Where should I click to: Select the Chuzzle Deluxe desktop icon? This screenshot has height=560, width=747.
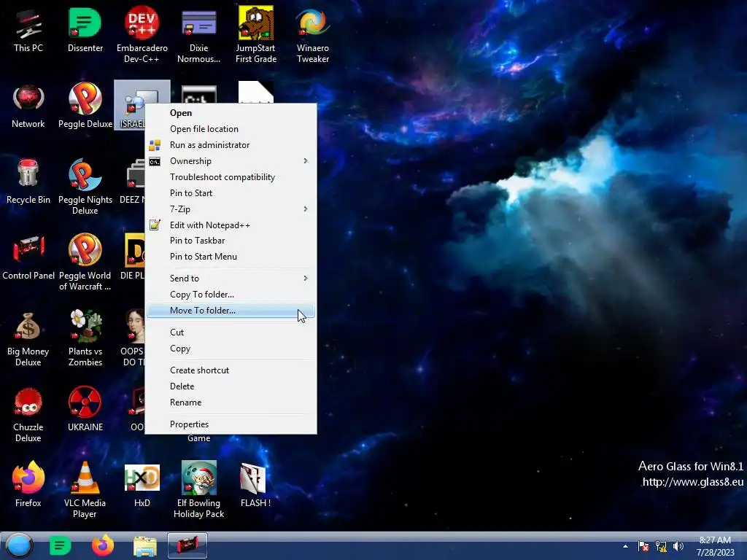(28, 414)
